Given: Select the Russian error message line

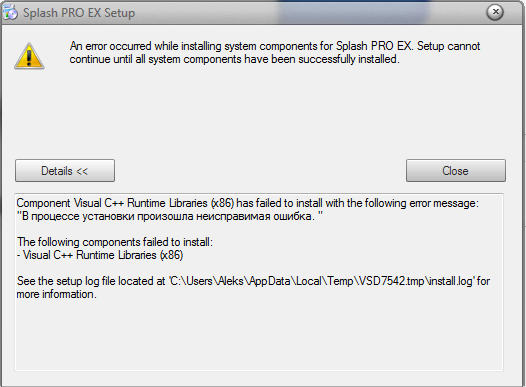Looking at the screenshot, I should [170, 216].
